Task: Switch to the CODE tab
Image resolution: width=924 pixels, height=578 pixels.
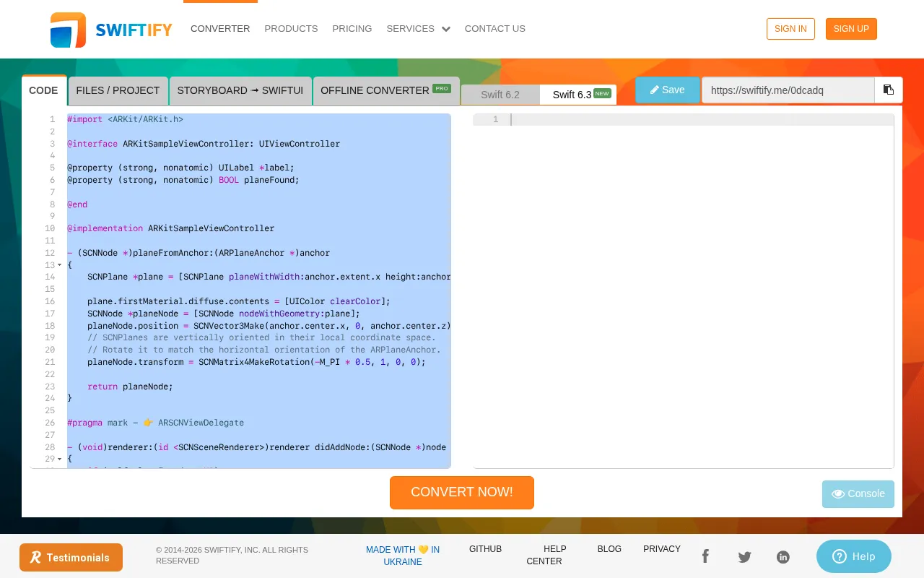Action: coord(43,91)
